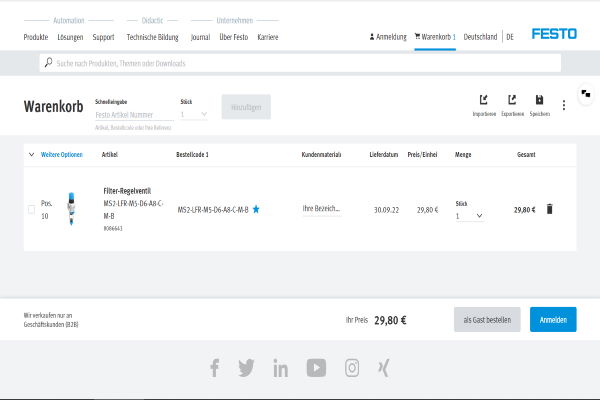Open the Filter-Regelventil article title
The width and height of the screenshot is (600, 400).
point(127,191)
